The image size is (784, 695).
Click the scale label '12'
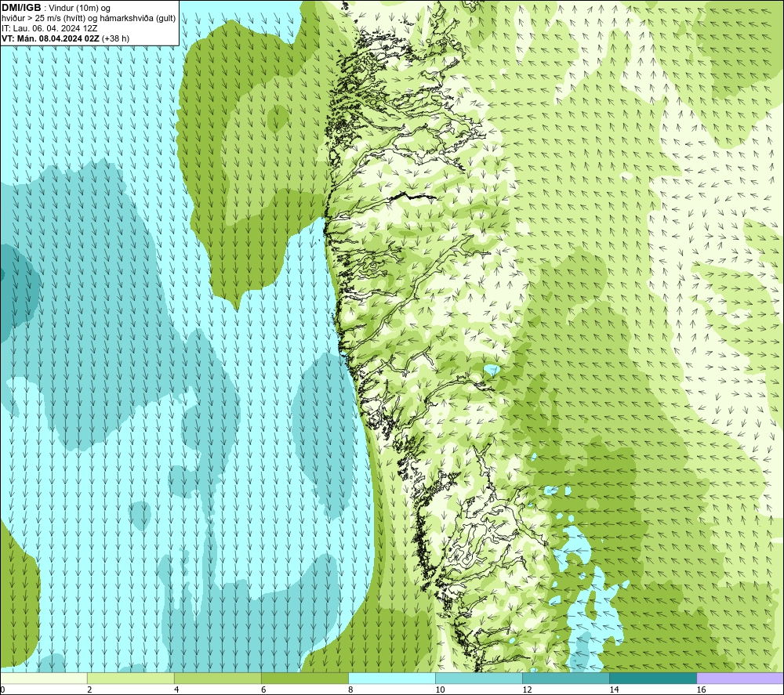coord(527,690)
